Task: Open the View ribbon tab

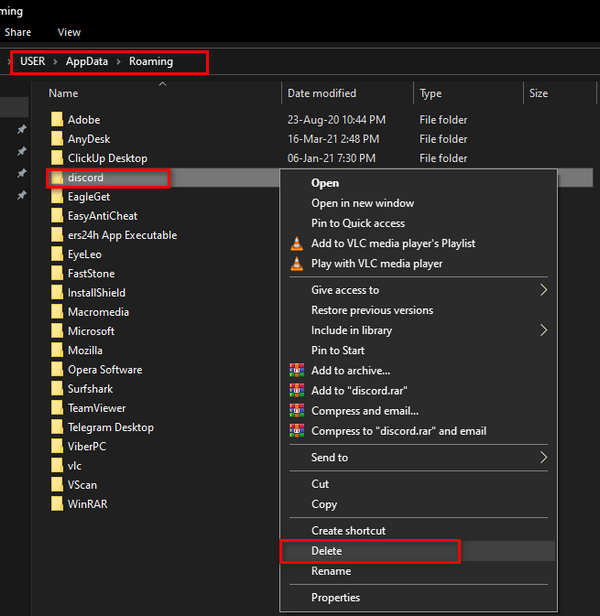Action: 69,32
